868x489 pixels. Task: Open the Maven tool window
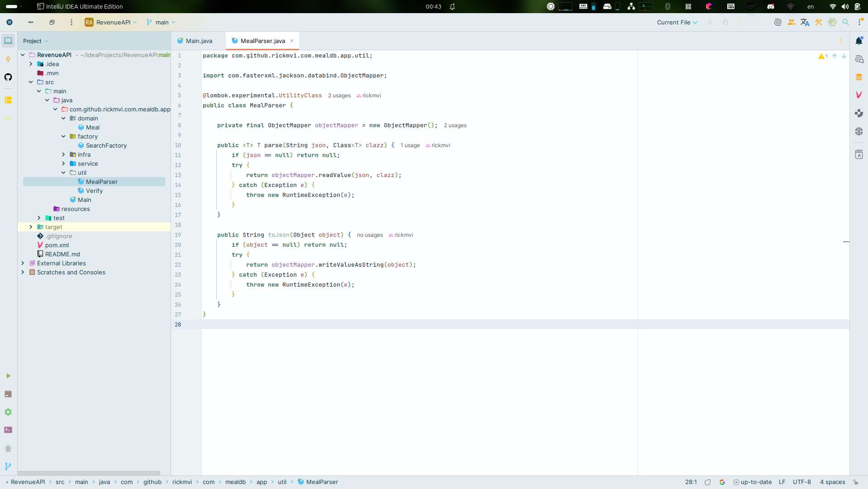(x=859, y=95)
